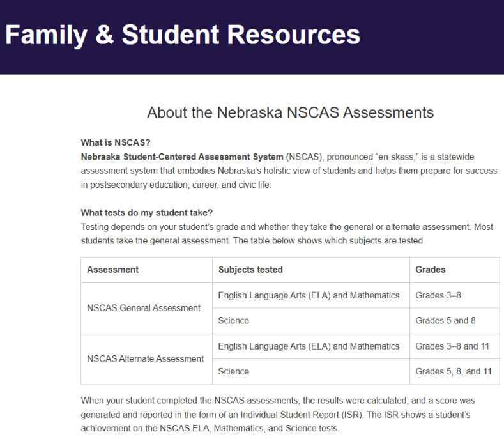Click the line 'in postsecondary education, career, and civic life.'
This screenshot has height=439, width=504.
click(176, 185)
